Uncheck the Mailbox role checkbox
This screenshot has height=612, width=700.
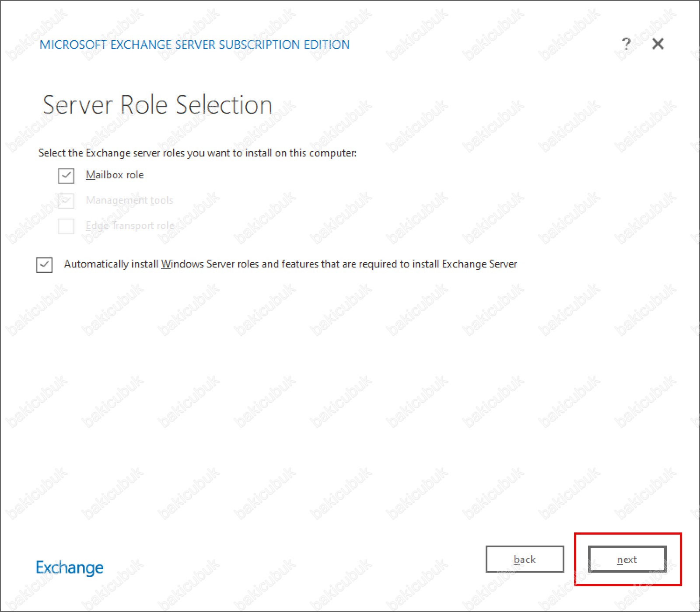pyautogui.click(x=66, y=175)
